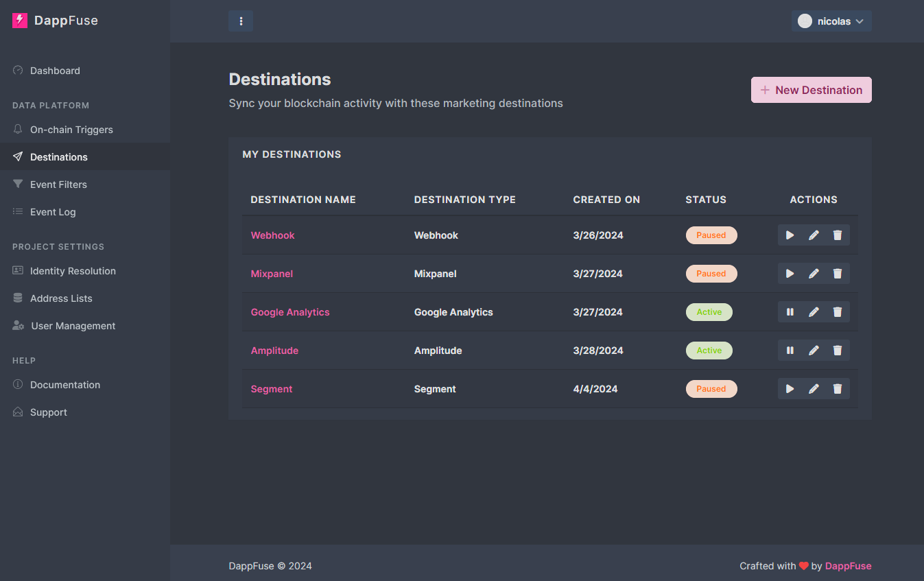Screen dimensions: 924x581
Task: Click the Active status badge for Google Analytics
Action: [709, 312]
